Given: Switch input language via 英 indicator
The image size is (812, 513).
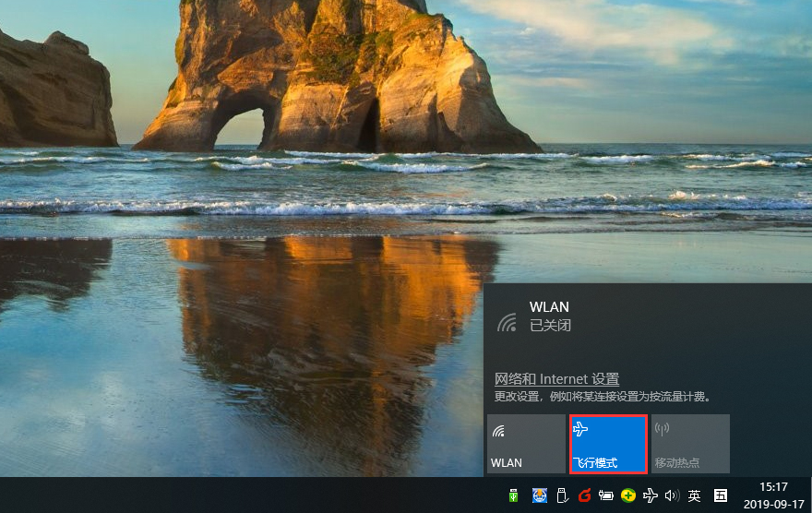Looking at the screenshot, I should pos(695,495).
